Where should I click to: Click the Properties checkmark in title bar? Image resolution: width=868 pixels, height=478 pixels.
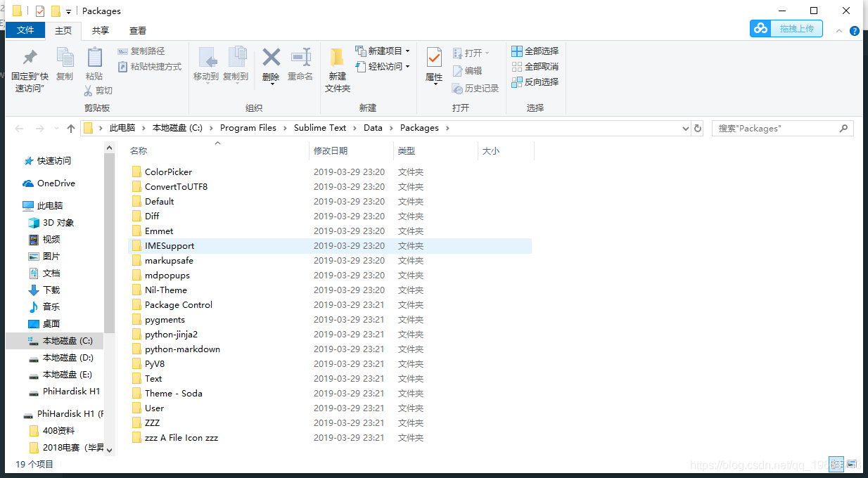coord(40,11)
